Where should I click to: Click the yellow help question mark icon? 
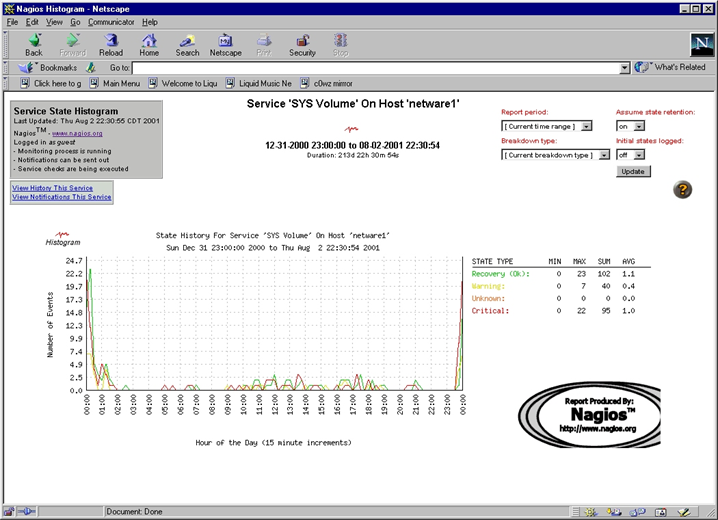tap(683, 190)
